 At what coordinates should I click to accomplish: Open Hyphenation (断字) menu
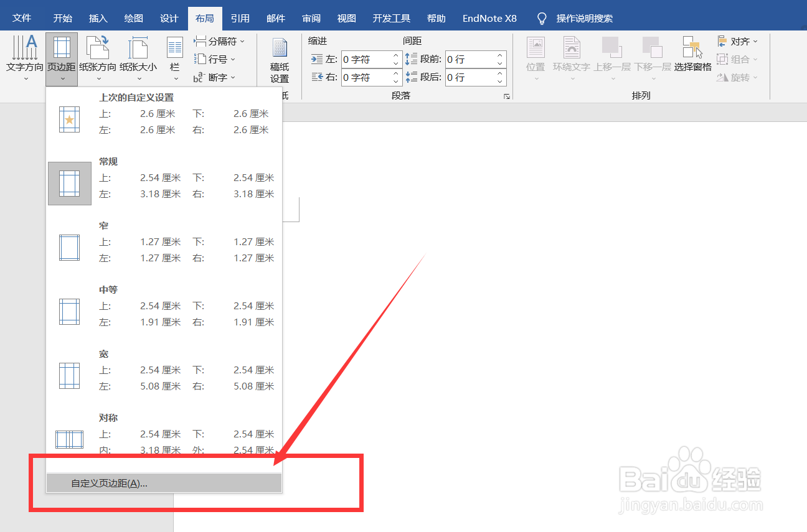pyautogui.click(x=215, y=77)
